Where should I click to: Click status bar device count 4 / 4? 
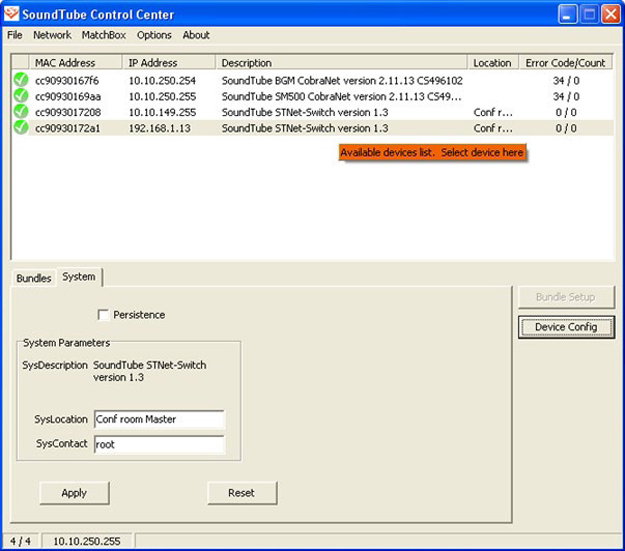(x=20, y=541)
